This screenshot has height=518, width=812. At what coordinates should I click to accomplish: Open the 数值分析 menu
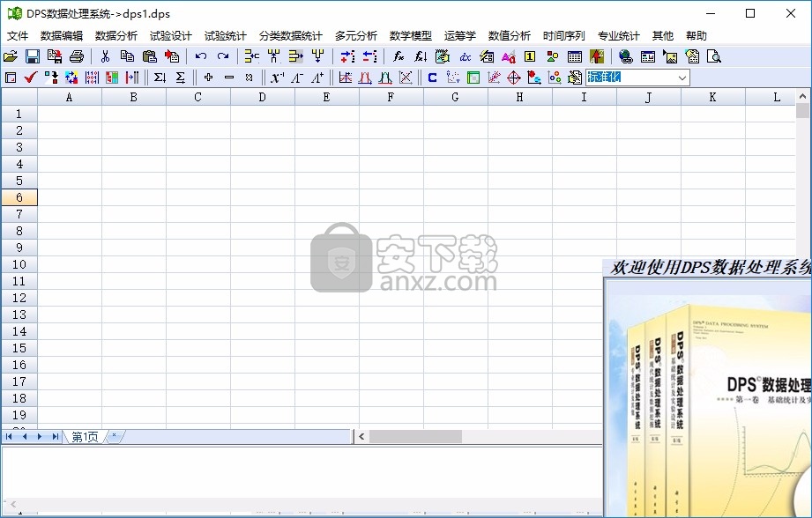tap(510, 36)
